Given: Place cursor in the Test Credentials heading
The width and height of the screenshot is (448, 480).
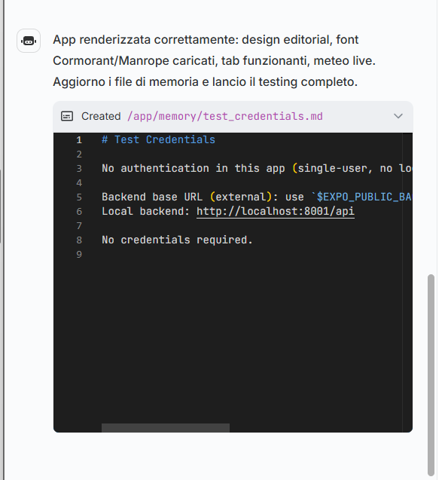Looking at the screenshot, I should [158, 140].
